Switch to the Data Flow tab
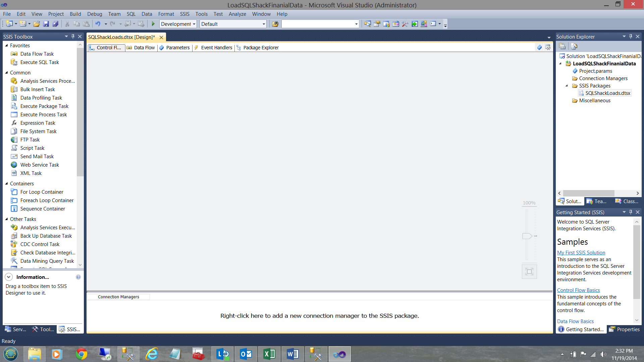The image size is (644, 362). tap(144, 48)
